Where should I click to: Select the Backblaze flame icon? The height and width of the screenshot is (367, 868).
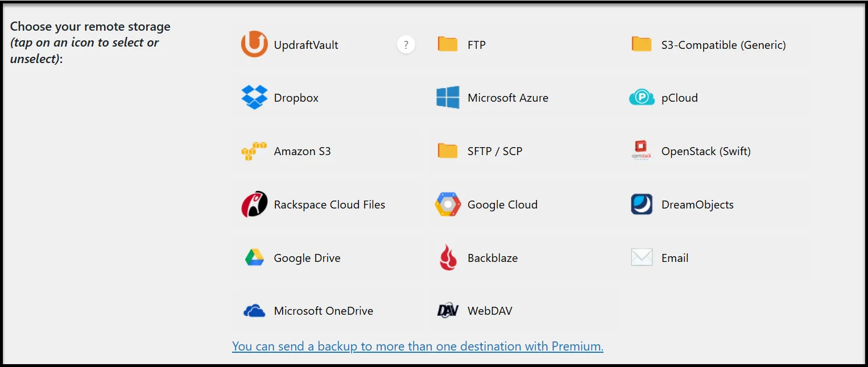pyautogui.click(x=448, y=258)
